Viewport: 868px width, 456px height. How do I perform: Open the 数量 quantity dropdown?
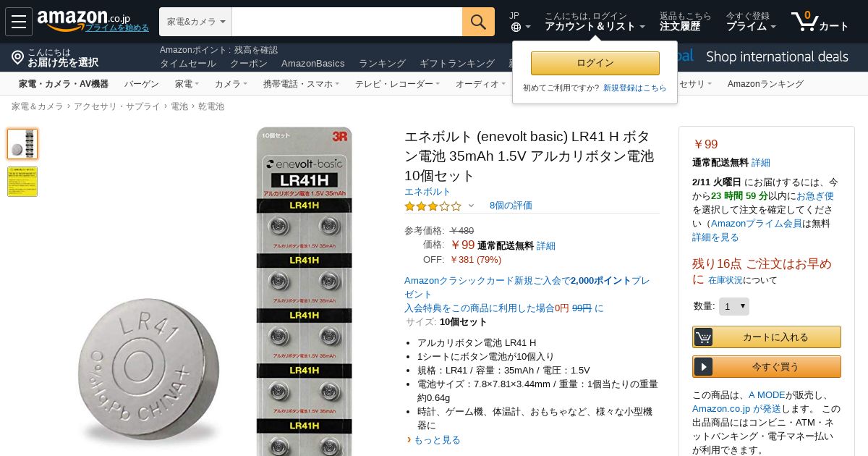(733, 307)
